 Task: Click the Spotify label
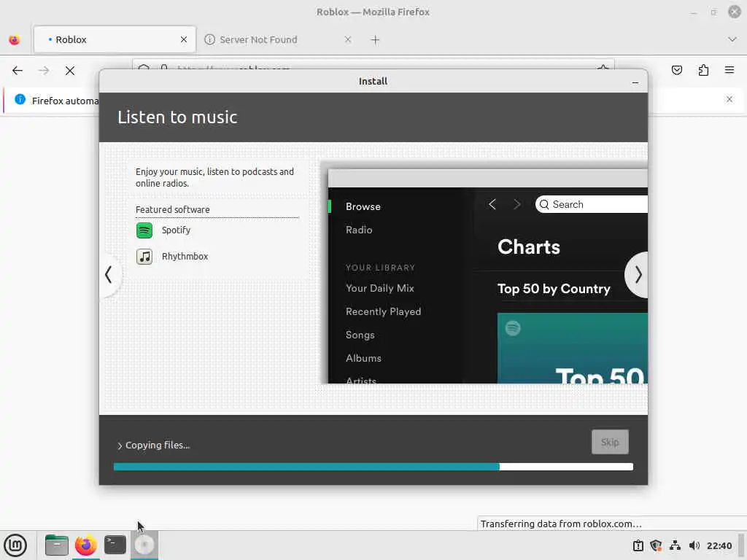pos(176,230)
